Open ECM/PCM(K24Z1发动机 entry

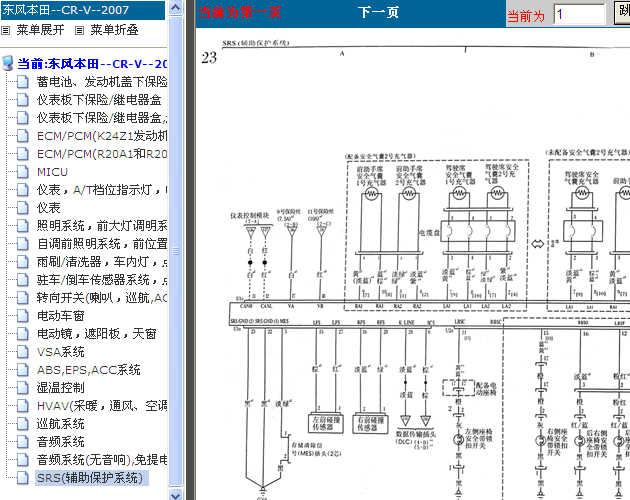click(x=102, y=136)
